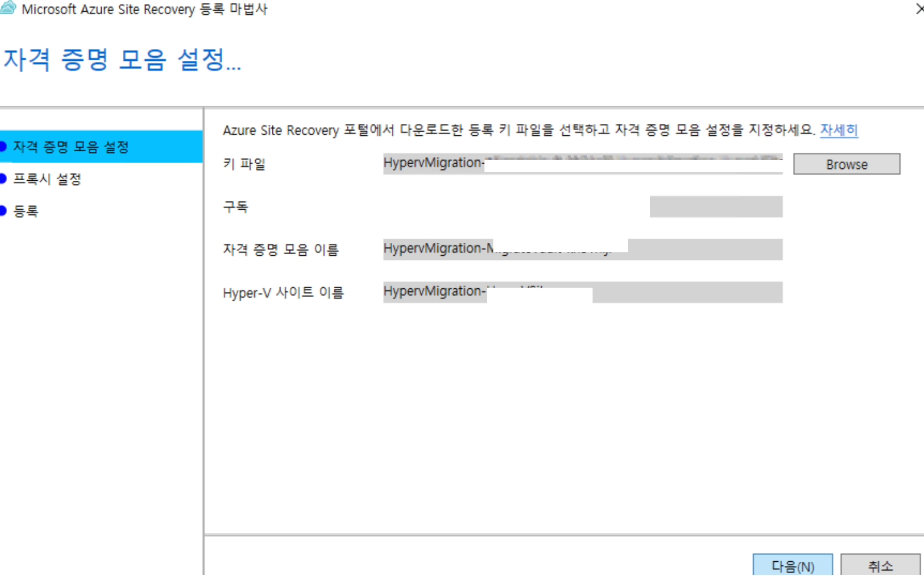The width and height of the screenshot is (924, 576).
Task: Open the 자세히 help link
Action: pyautogui.click(x=839, y=130)
